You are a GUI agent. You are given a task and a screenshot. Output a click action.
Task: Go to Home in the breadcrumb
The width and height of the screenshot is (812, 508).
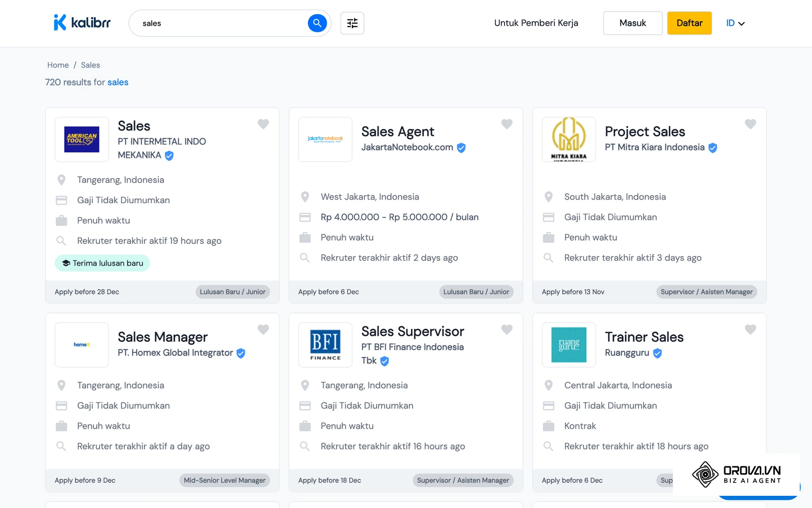[58, 65]
